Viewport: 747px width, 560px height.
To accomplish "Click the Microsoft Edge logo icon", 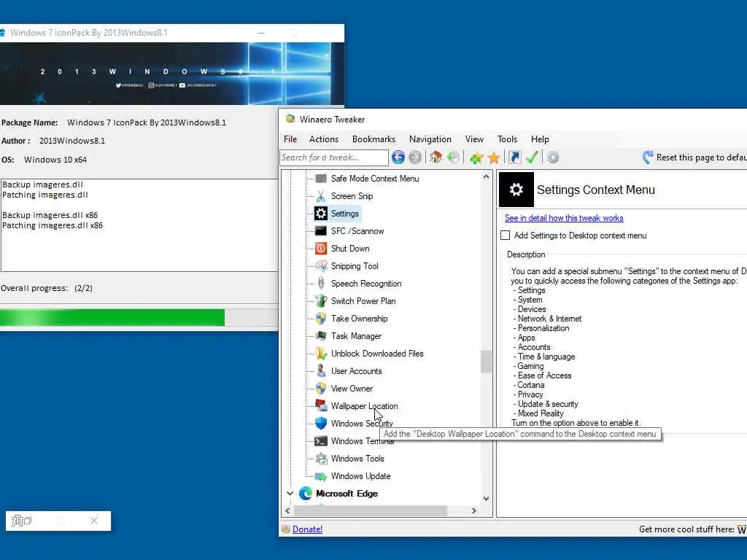I will (306, 494).
